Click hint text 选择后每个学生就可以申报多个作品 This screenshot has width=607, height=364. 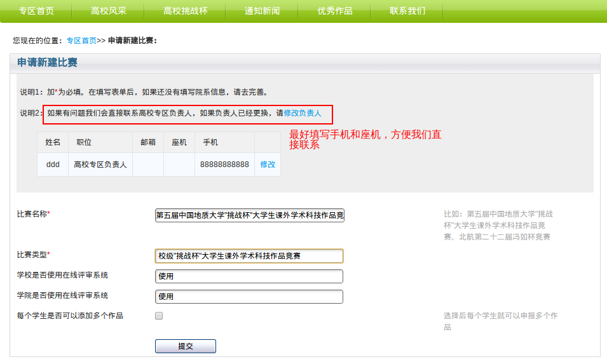click(501, 321)
